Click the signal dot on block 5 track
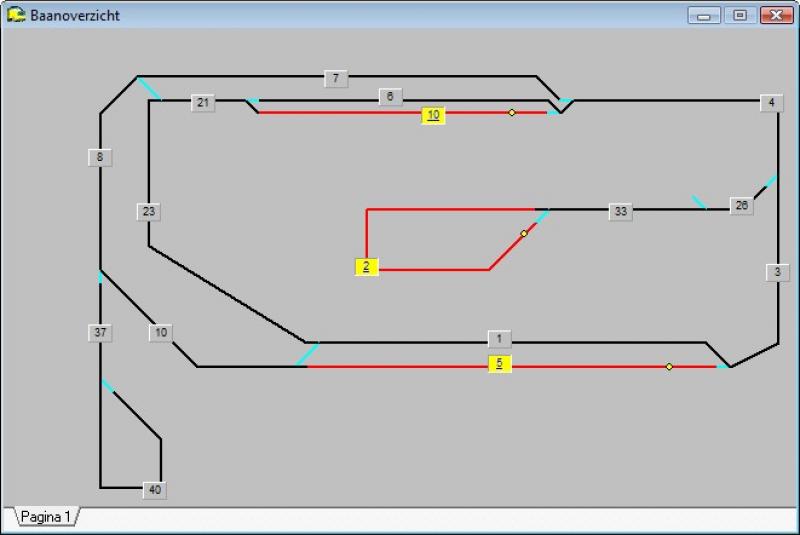800x535 pixels. [x=669, y=367]
